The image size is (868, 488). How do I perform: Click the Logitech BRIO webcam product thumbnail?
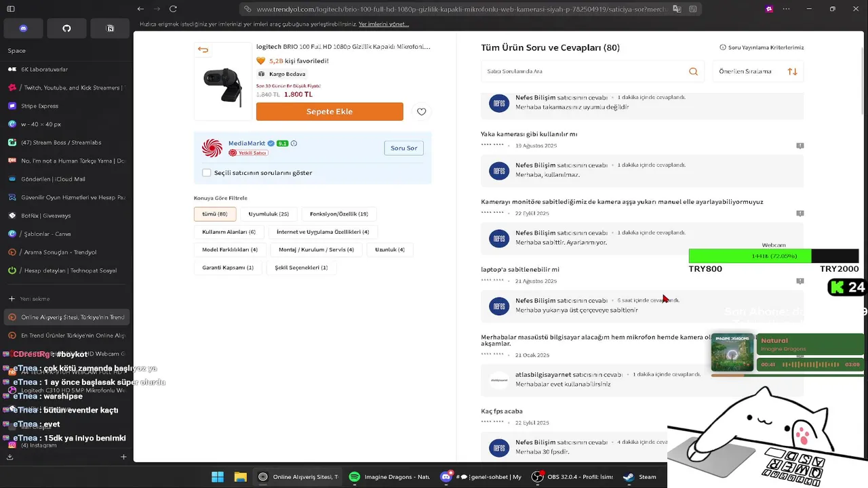point(222,81)
